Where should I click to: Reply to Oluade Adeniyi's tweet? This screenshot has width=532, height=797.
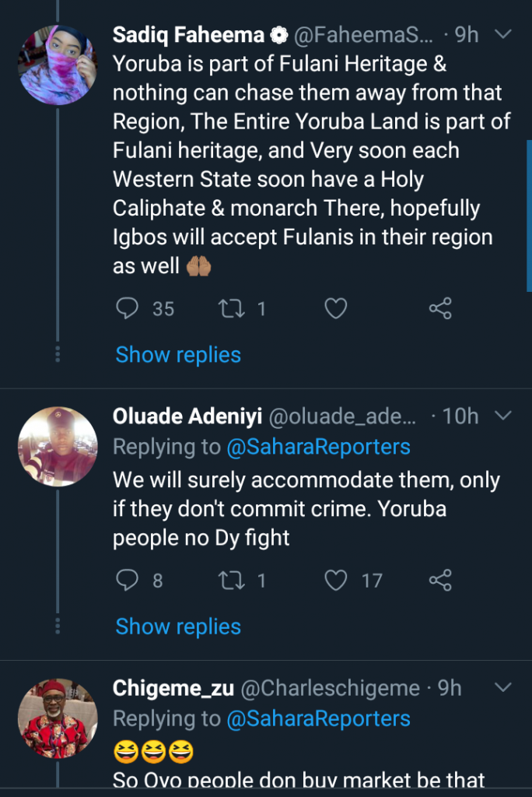point(127,580)
